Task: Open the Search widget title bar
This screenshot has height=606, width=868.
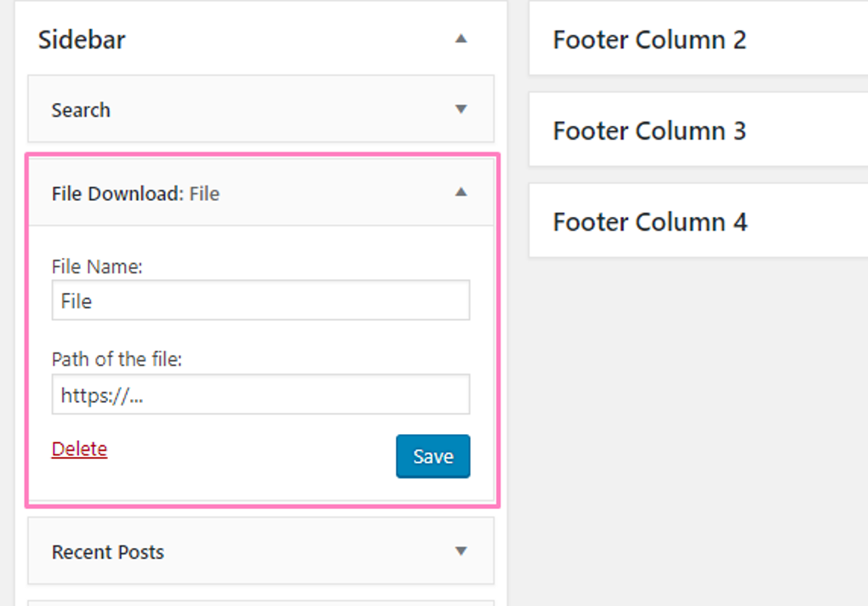Action: [81, 110]
